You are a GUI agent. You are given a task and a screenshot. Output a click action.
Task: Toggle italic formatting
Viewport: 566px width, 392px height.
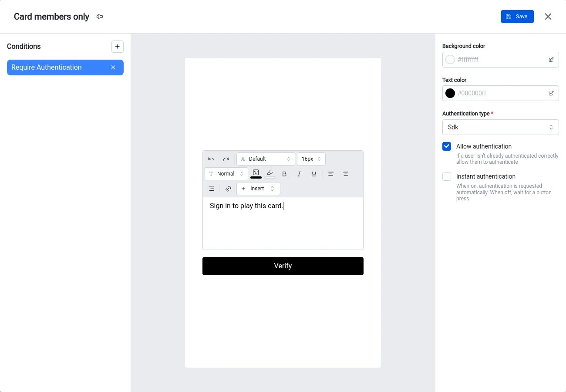(299, 174)
